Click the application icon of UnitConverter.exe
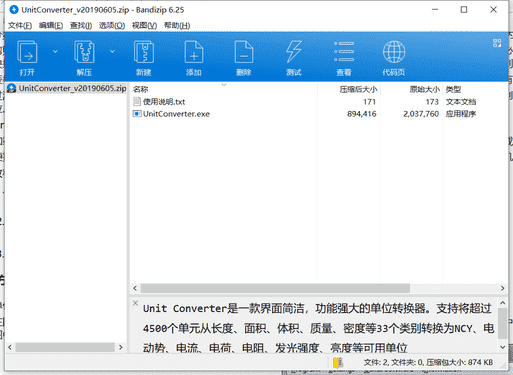Image resolution: width=513 pixels, height=375 pixels. (x=137, y=114)
